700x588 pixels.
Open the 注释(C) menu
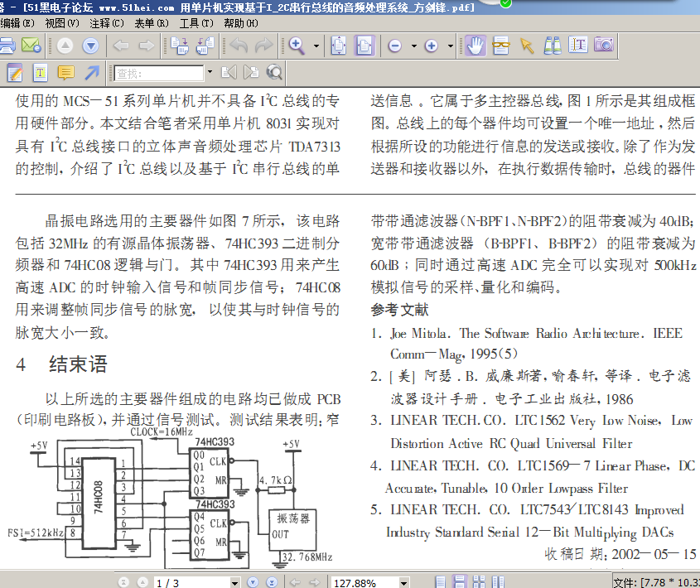click(107, 23)
